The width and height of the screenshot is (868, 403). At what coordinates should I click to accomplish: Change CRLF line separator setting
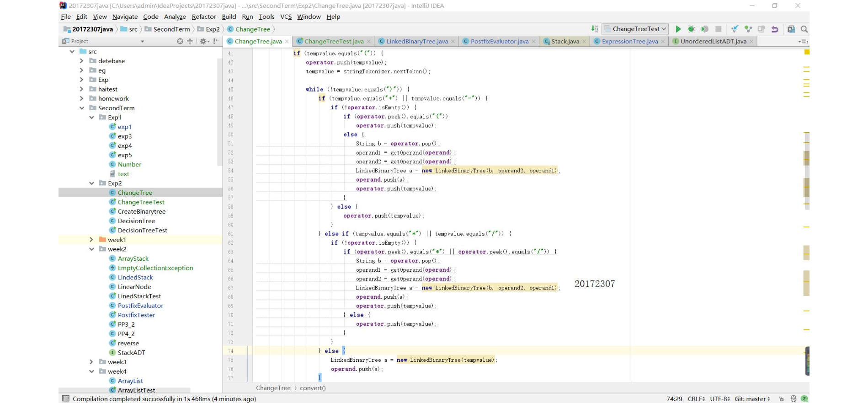tap(696, 399)
